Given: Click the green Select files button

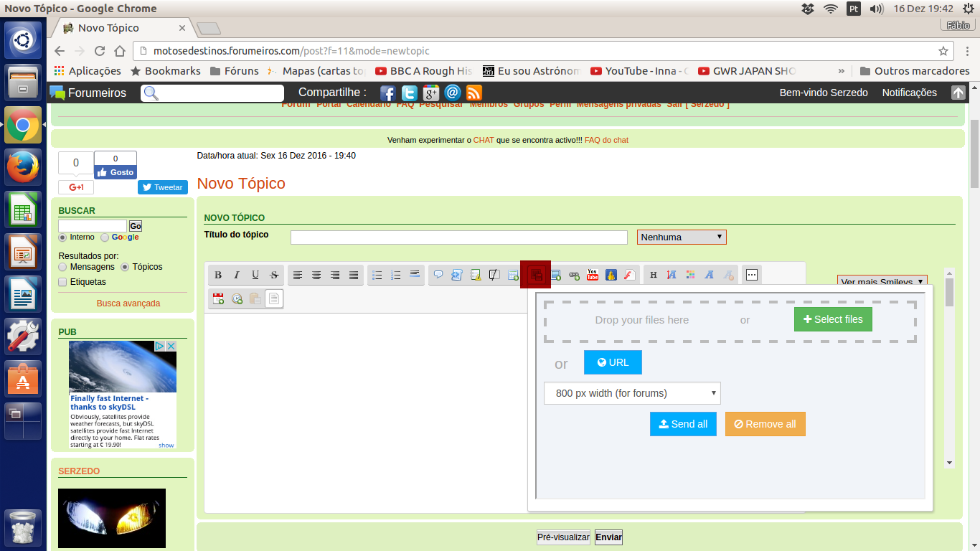Looking at the screenshot, I should pyautogui.click(x=833, y=319).
